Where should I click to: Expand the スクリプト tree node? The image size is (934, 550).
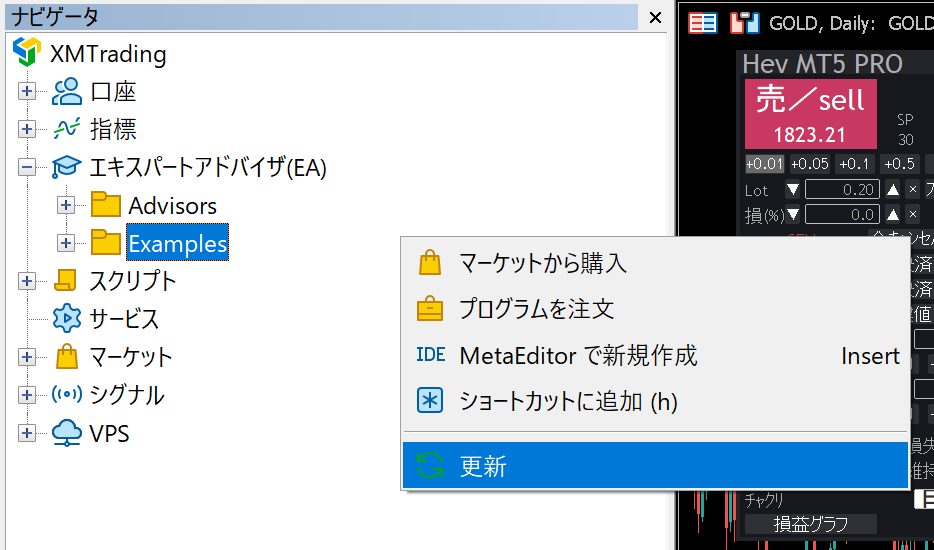[x=27, y=281]
